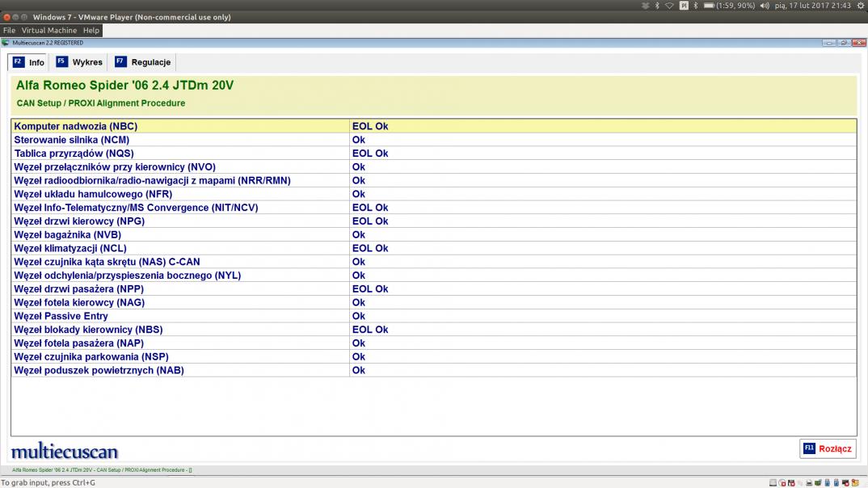Select Węzeł przełączników przy kierownicy (NVO)
Viewport: 868px width, 488px height.
433,166
